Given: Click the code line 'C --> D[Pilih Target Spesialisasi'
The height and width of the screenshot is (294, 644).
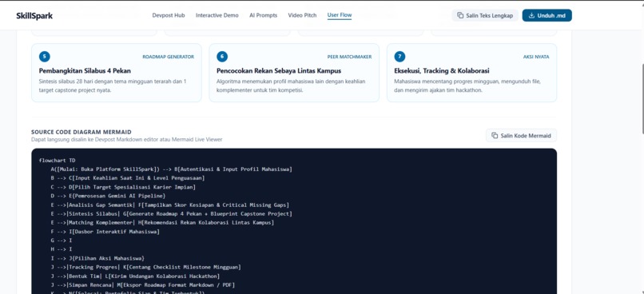Looking at the screenshot, I should point(123,187).
